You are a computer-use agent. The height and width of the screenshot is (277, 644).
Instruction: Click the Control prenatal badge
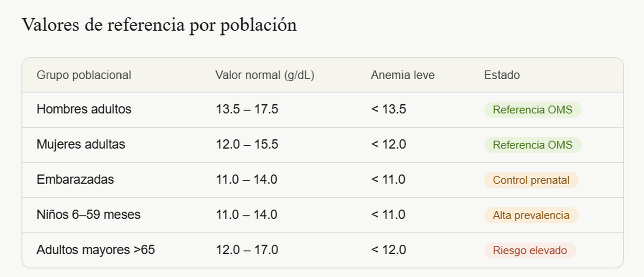point(531,180)
